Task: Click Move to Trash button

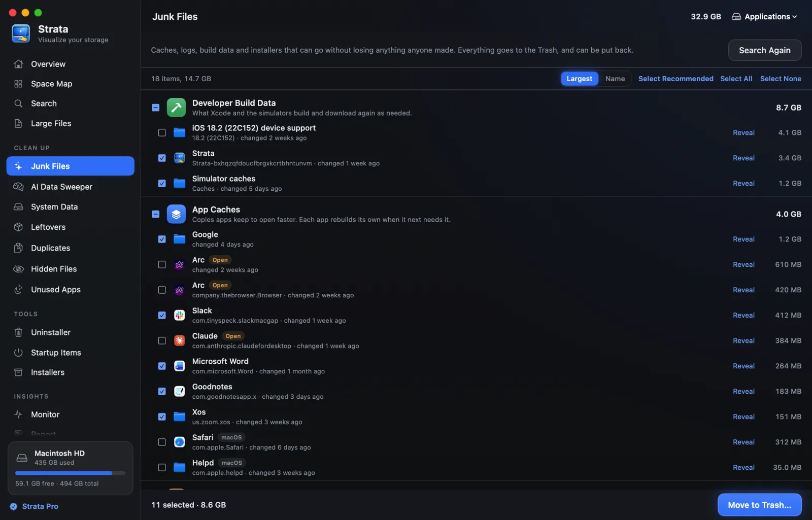Action: click(x=760, y=505)
